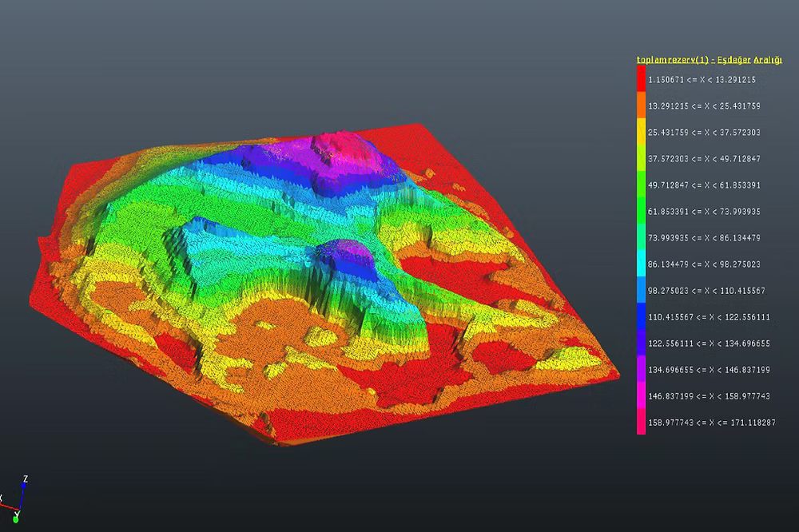Pick the color swatch for range starting 49.712847
This screenshot has width=799, height=532.
[641, 185]
